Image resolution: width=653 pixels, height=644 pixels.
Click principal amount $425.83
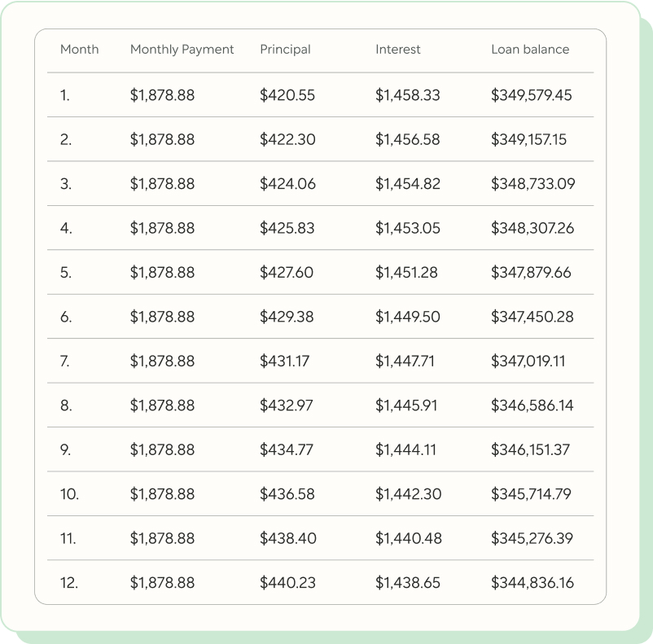tap(287, 228)
